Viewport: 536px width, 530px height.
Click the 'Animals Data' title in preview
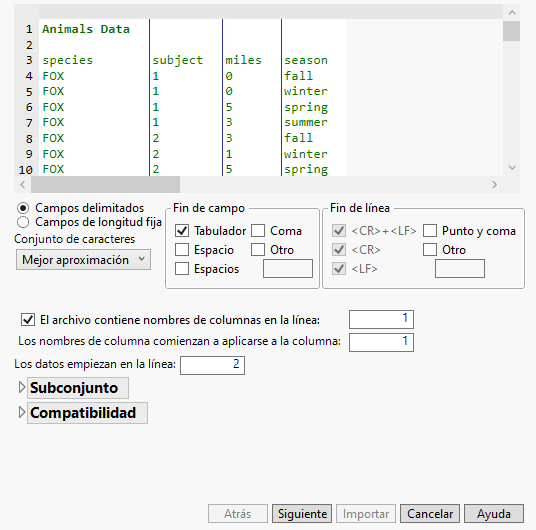point(86,29)
